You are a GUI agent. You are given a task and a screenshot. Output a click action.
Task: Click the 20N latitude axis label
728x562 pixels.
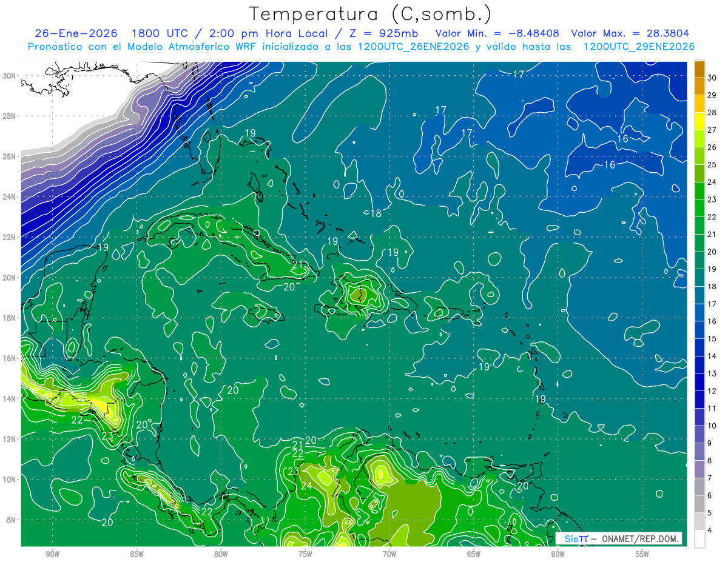pos(10,278)
